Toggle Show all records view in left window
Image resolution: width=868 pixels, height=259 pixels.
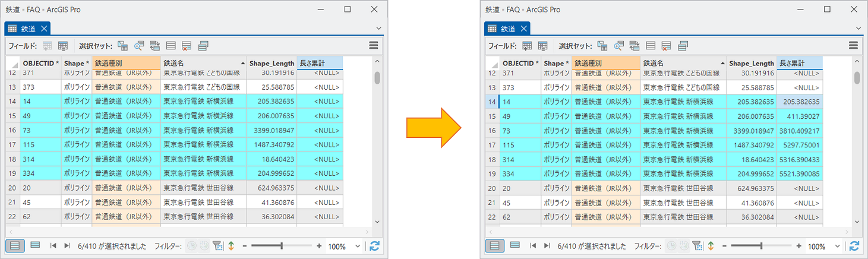[15, 245]
